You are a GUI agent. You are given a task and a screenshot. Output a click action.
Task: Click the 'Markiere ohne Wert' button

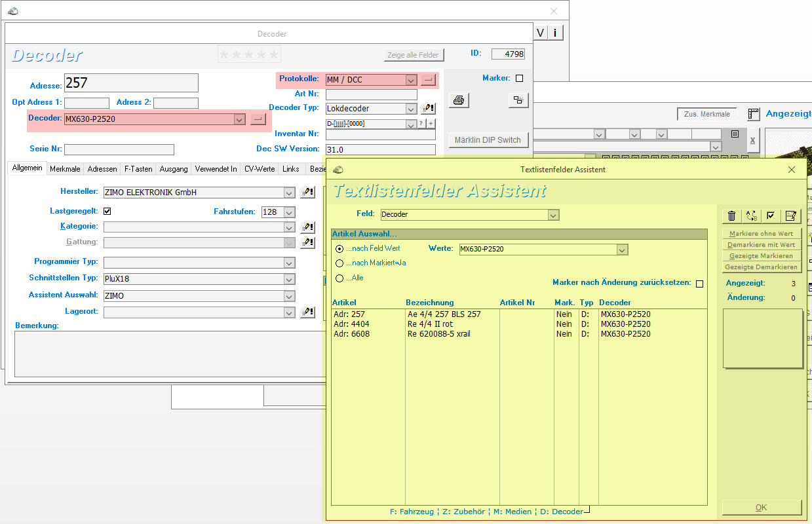[762, 234]
